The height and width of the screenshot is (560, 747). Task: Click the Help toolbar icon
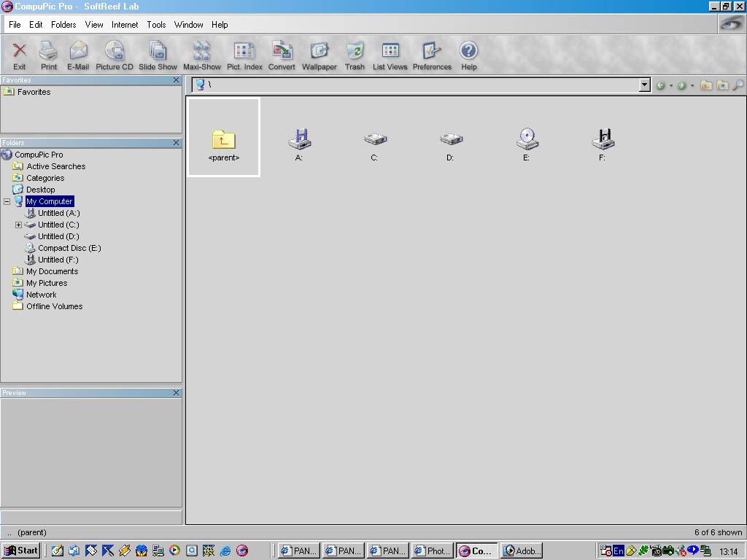point(469,55)
